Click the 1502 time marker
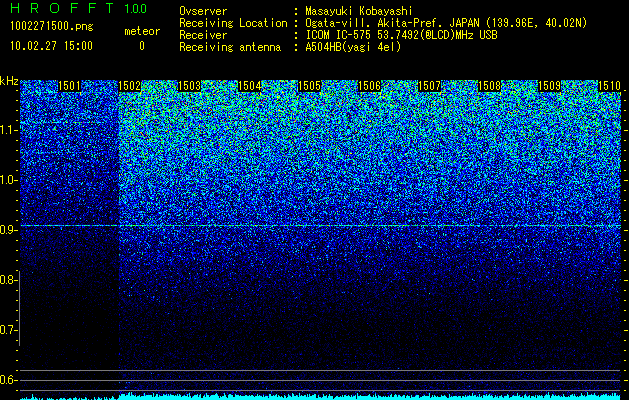The height and width of the screenshot is (400, 629). coord(130,86)
